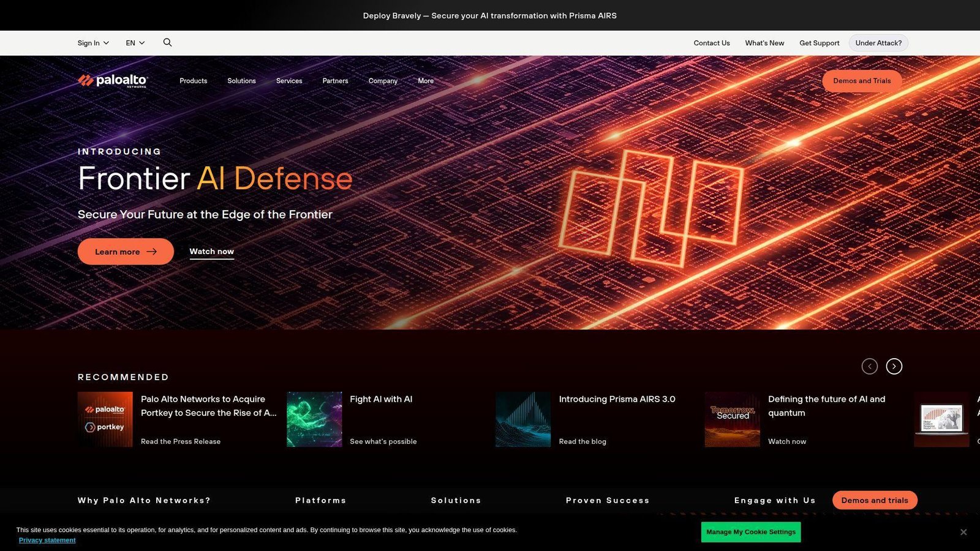This screenshot has width=980, height=551.
Task: Open Fight AI with AI title
Action: point(381,399)
